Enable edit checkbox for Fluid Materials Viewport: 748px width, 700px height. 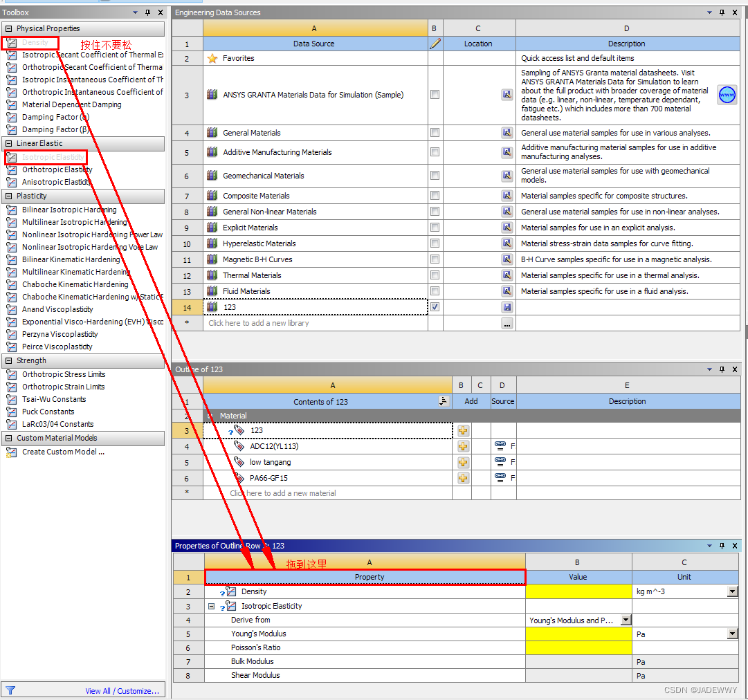point(435,291)
